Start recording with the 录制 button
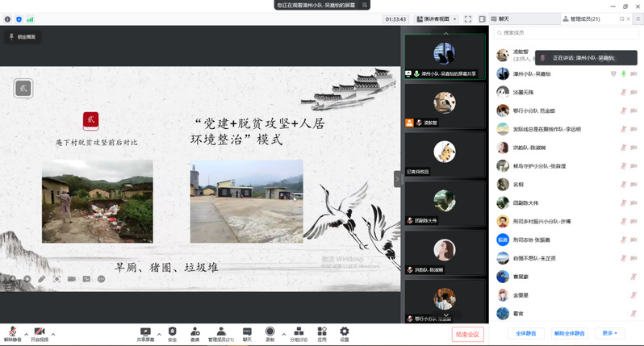644x346 pixels. 270,331
